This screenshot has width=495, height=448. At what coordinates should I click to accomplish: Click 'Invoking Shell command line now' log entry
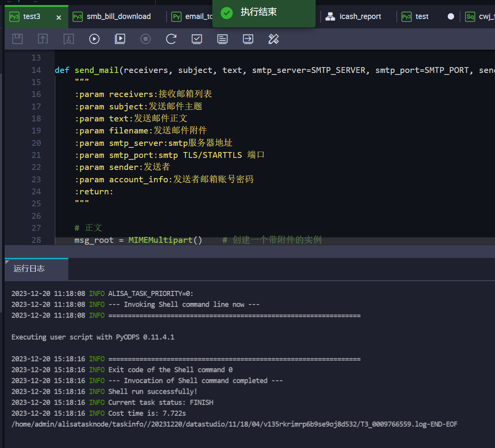pyautogui.click(x=135, y=304)
